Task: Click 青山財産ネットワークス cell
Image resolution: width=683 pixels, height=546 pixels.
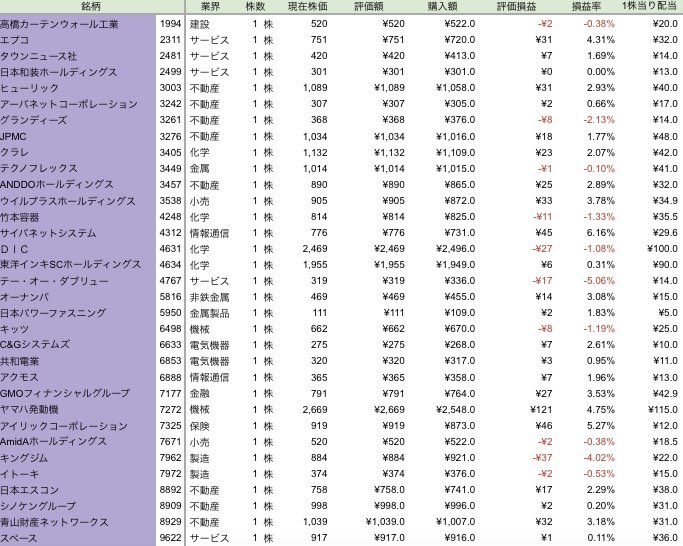Action: coord(54,522)
